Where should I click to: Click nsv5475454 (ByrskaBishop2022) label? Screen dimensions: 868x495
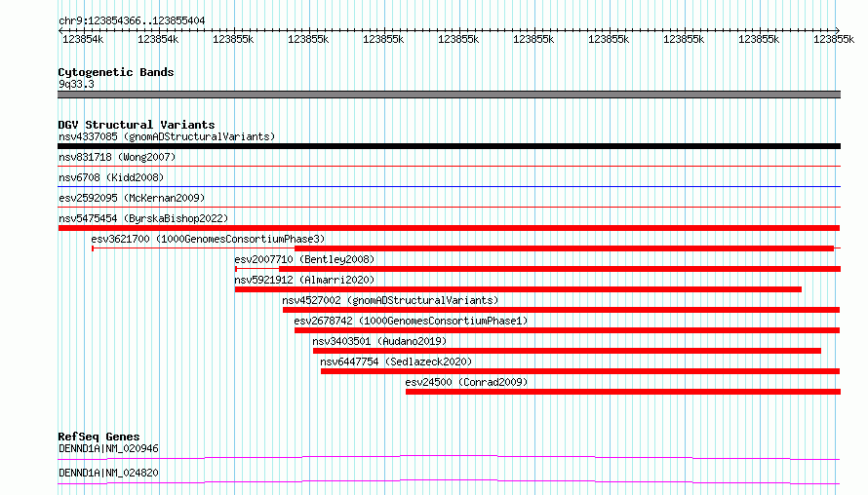pos(143,218)
